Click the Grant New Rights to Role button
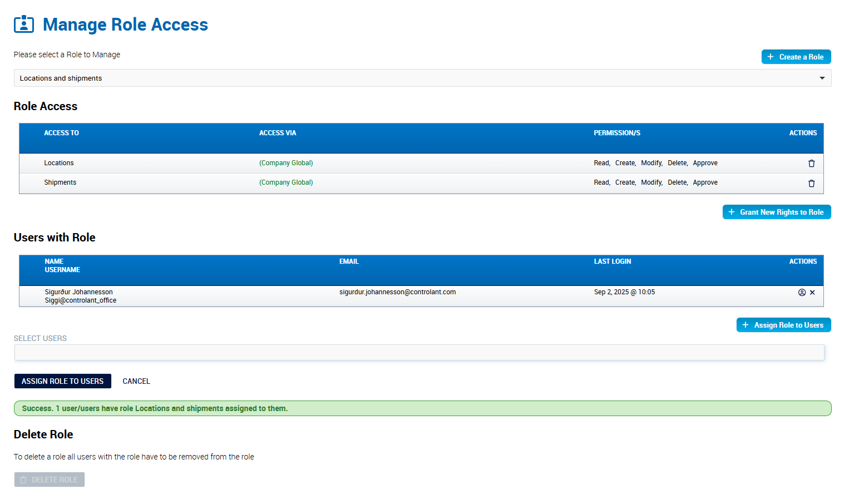This screenshot has width=854, height=504. (777, 212)
